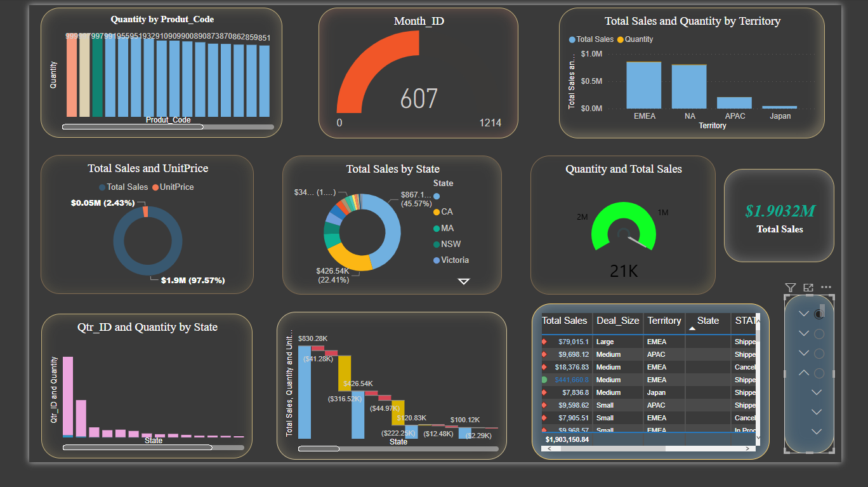Select the blank state legend swatch
The image size is (868, 487).
pyautogui.click(x=437, y=196)
